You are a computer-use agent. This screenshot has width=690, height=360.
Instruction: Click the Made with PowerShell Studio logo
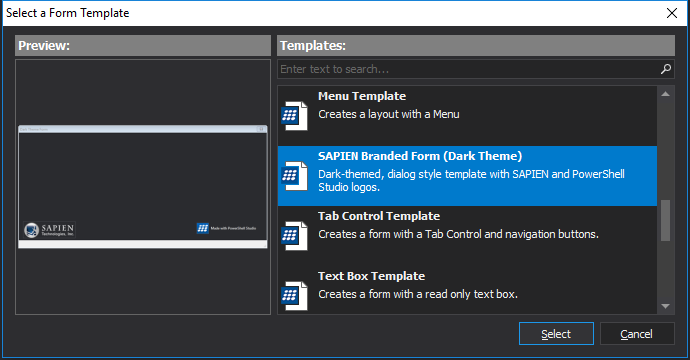tap(226, 228)
